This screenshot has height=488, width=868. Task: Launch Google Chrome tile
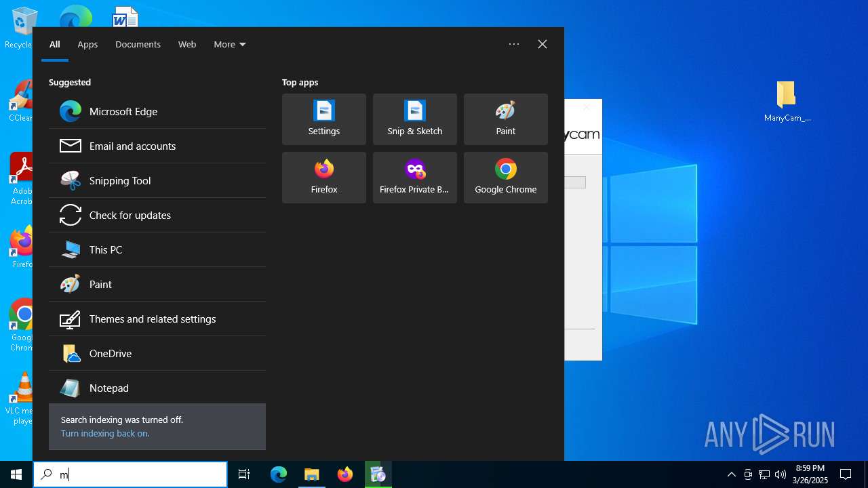point(506,178)
